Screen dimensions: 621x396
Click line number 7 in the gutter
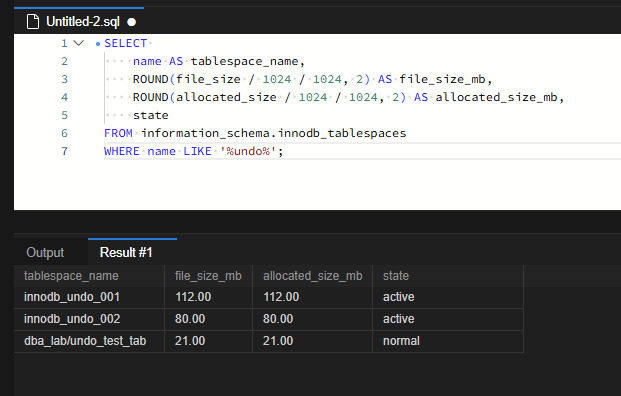[65, 151]
